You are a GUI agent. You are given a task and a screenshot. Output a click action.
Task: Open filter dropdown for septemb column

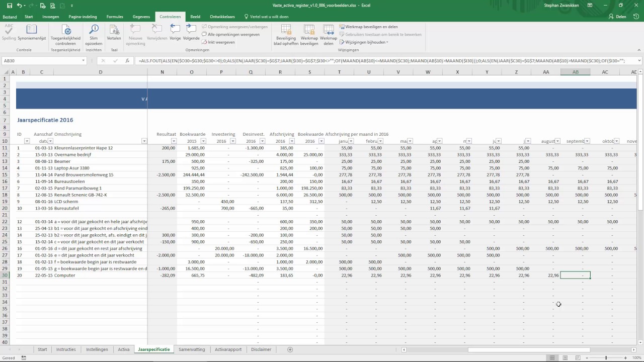[x=587, y=141]
